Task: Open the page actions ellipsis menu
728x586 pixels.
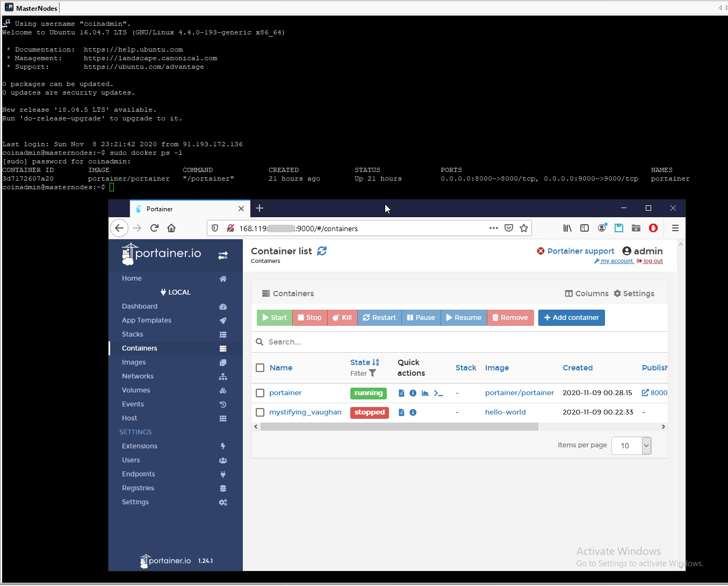Action: [x=494, y=228]
